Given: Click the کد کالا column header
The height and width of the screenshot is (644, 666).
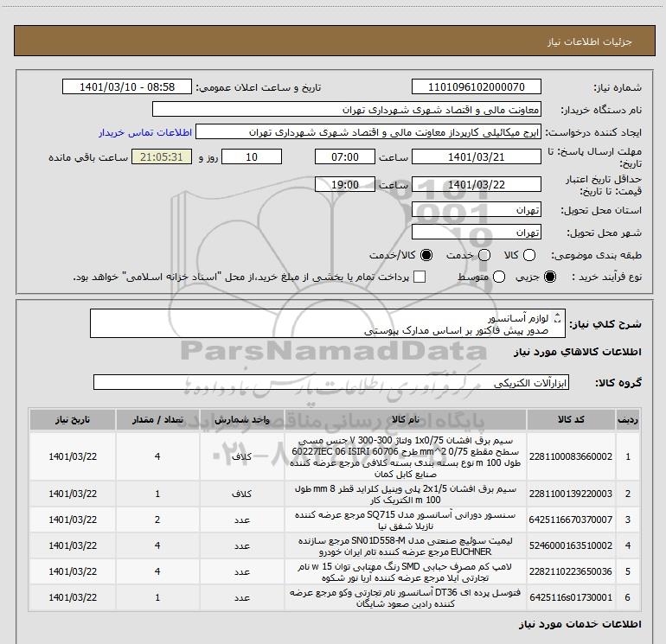Looking at the screenshot, I should pos(571,419).
